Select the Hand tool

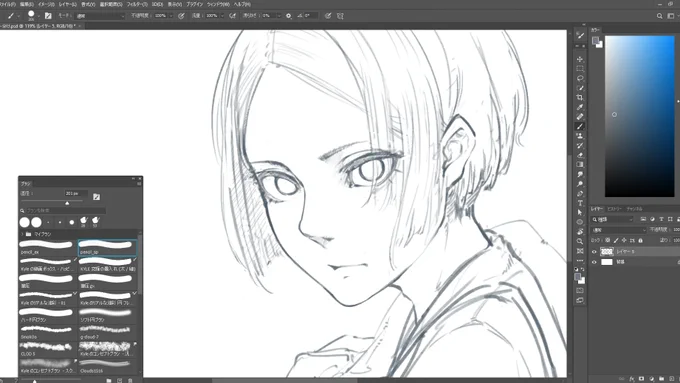(x=580, y=232)
